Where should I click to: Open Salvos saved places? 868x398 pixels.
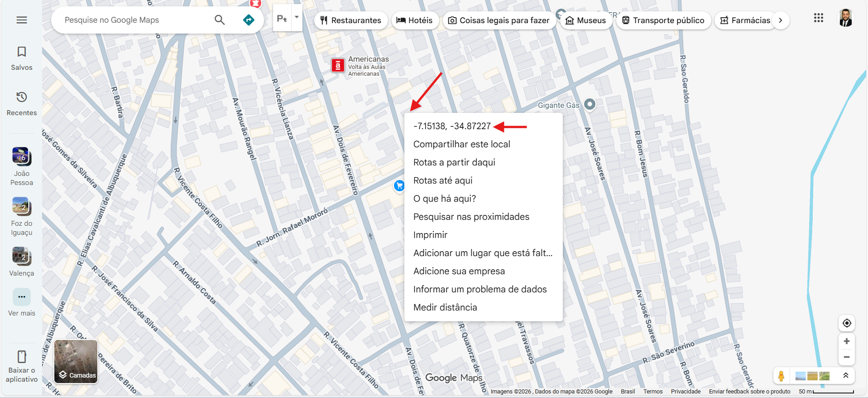coord(22,58)
